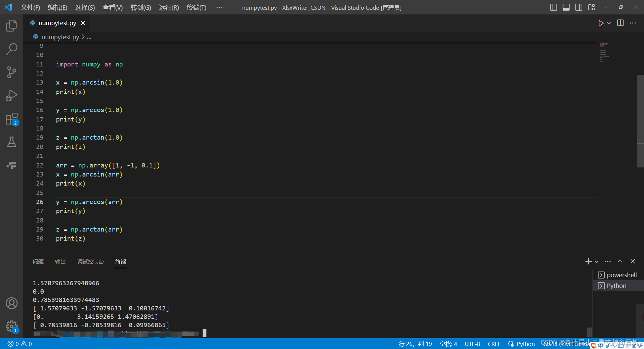Customize layout from title bar icon
This screenshot has width=644, height=349.
point(591,7)
